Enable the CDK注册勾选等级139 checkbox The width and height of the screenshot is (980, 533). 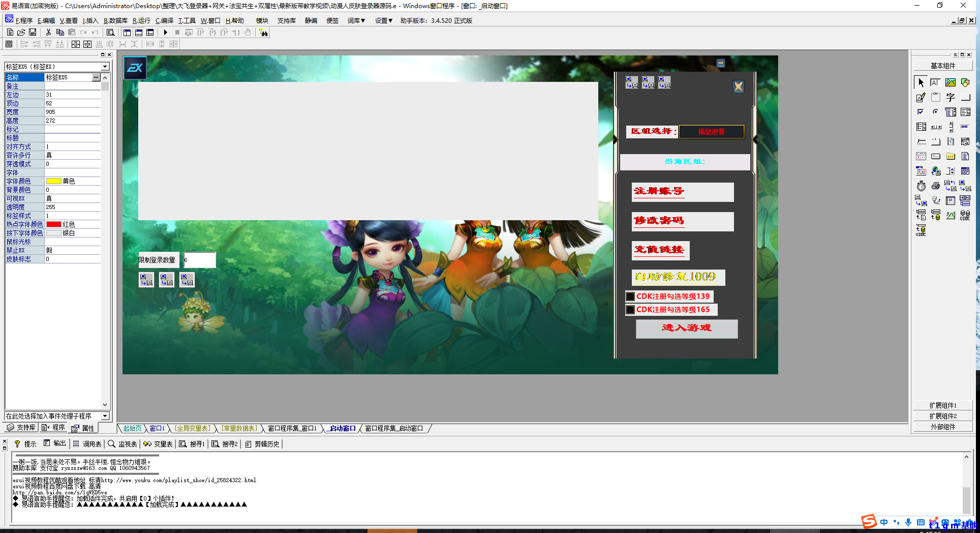(x=630, y=296)
